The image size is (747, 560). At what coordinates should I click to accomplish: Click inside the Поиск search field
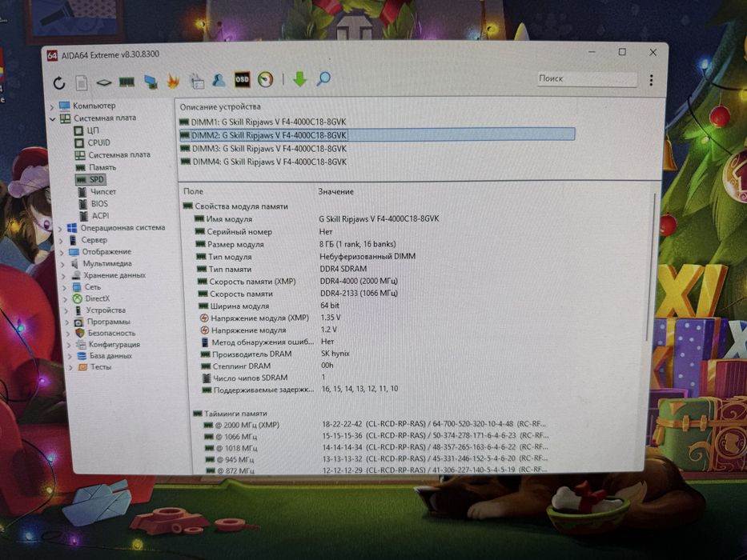point(586,79)
